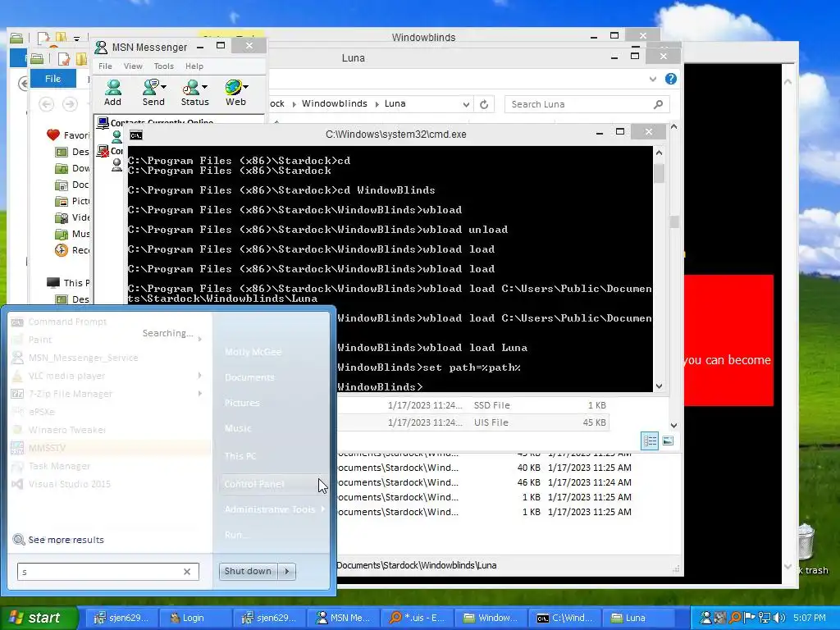Image resolution: width=840 pixels, height=630 pixels.
Task: Select the online contact avatar in MSN Messenger
Action: [x=116, y=137]
